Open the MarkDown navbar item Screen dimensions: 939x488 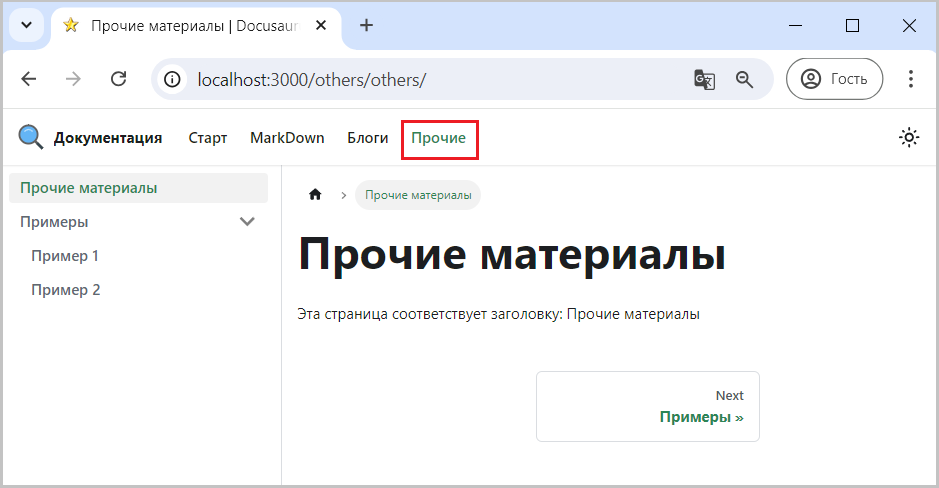point(287,138)
